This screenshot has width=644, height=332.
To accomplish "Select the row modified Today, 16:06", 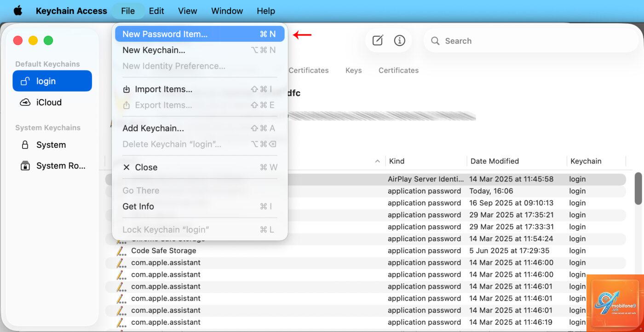I will click(366, 191).
